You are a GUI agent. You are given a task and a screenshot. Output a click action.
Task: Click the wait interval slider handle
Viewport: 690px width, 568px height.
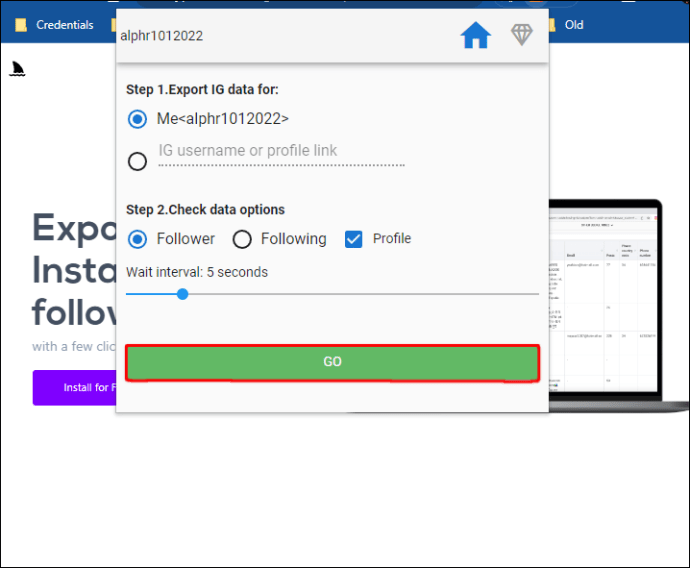182,294
